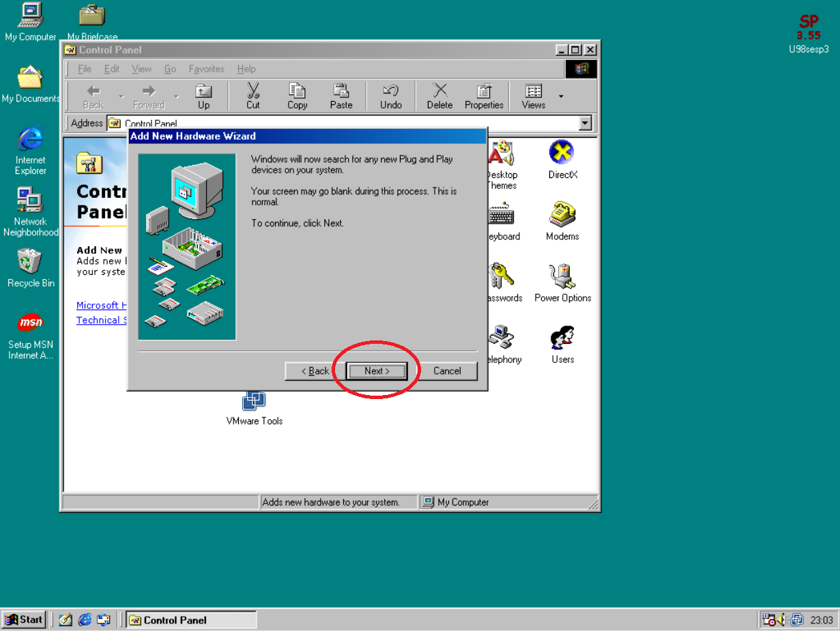Expand the Address bar dropdown
Screen dimensions: 840x631
pyautogui.click(x=585, y=123)
